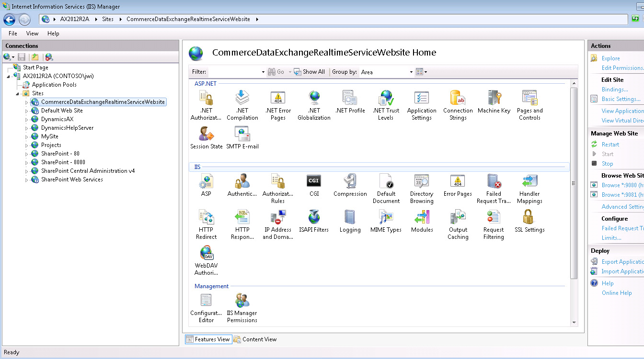Switch to the Content View tab
644x359 pixels.
[x=254, y=339]
